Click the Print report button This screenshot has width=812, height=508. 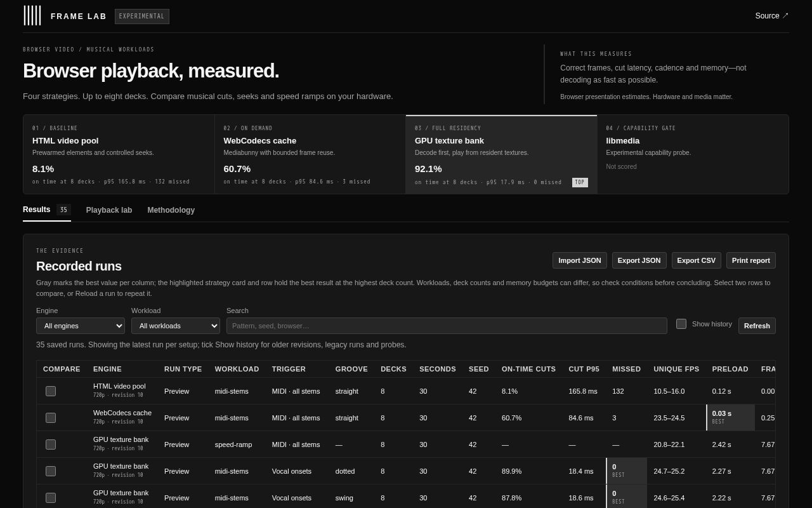pyautogui.click(x=751, y=260)
